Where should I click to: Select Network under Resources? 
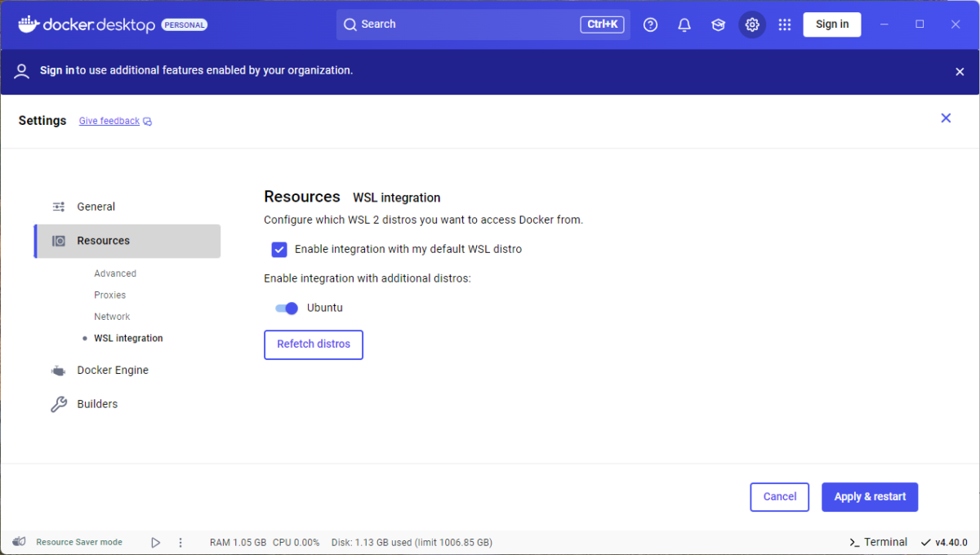[112, 316]
